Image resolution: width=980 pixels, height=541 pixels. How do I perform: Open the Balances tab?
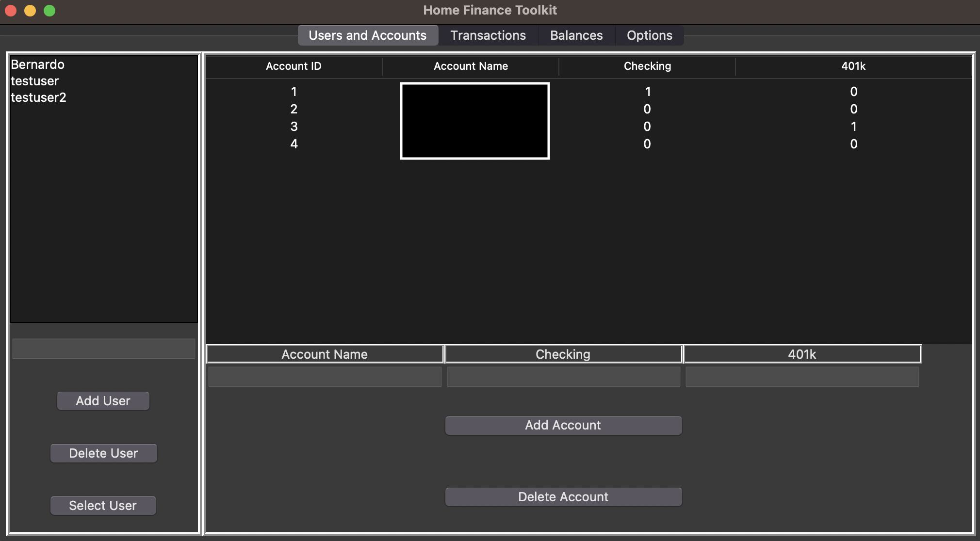click(576, 35)
